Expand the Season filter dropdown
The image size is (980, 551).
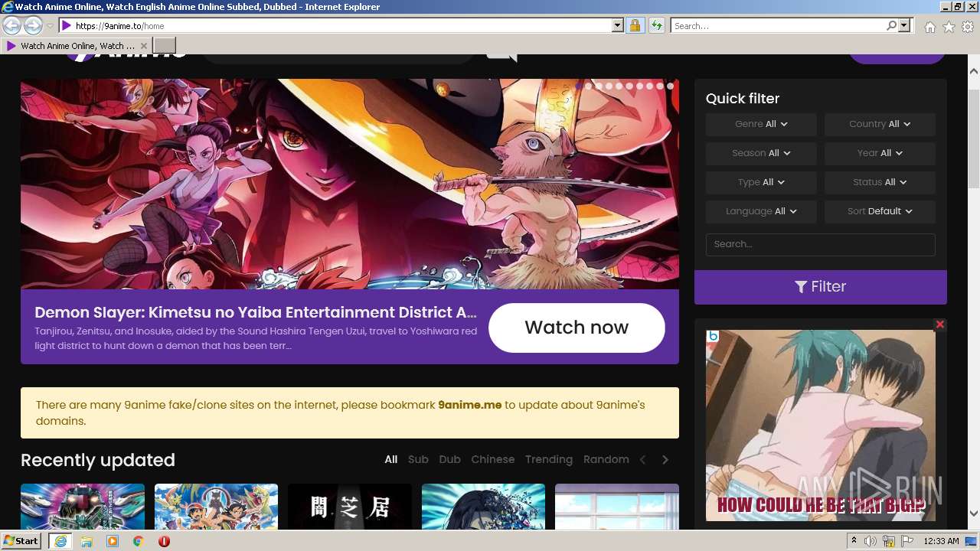[761, 153]
